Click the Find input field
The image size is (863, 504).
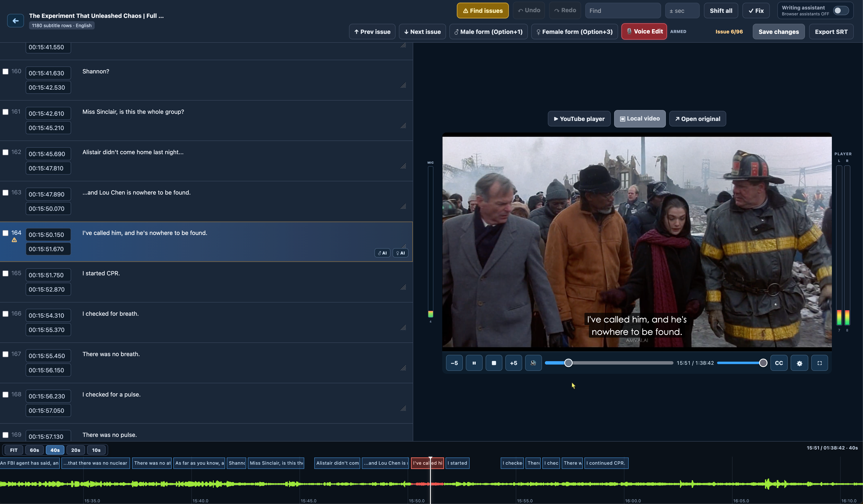[x=623, y=11]
